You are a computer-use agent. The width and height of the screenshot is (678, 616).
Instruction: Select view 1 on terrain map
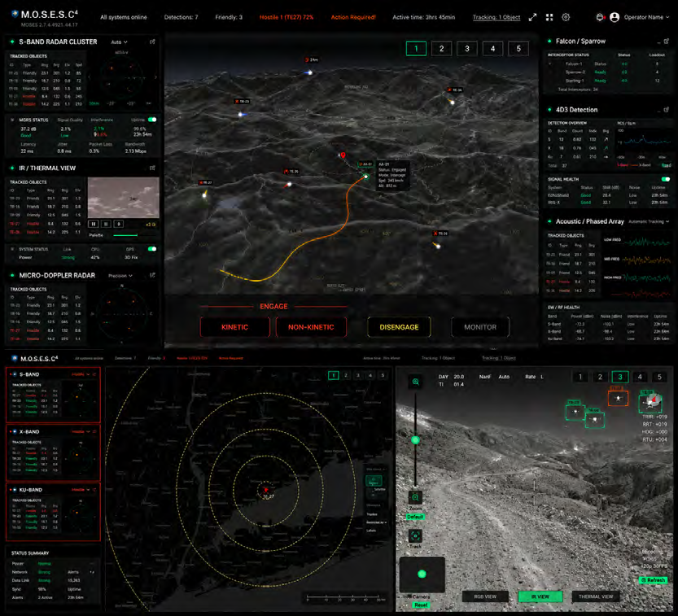(416, 48)
